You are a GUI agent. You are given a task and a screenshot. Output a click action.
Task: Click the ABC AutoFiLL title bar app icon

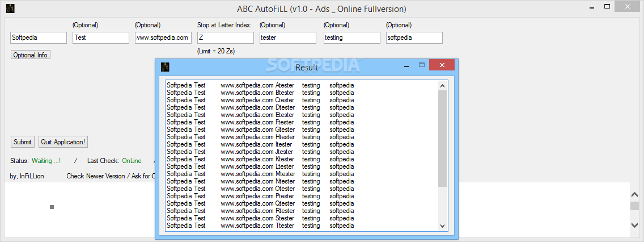(x=9, y=8)
